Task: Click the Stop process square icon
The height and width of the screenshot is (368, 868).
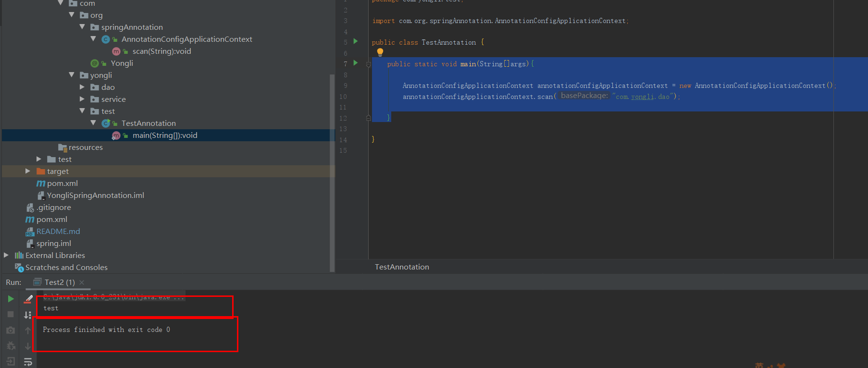Action: 11,314
